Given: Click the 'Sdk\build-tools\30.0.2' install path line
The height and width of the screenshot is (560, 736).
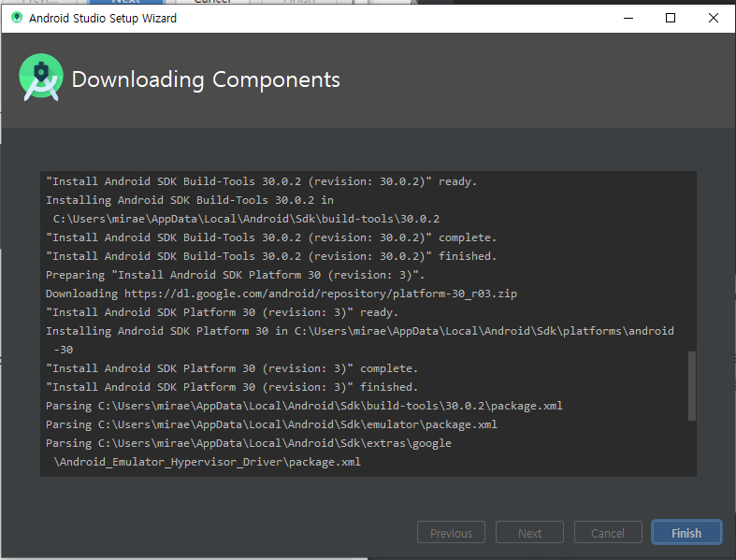Looking at the screenshot, I should 247,219.
